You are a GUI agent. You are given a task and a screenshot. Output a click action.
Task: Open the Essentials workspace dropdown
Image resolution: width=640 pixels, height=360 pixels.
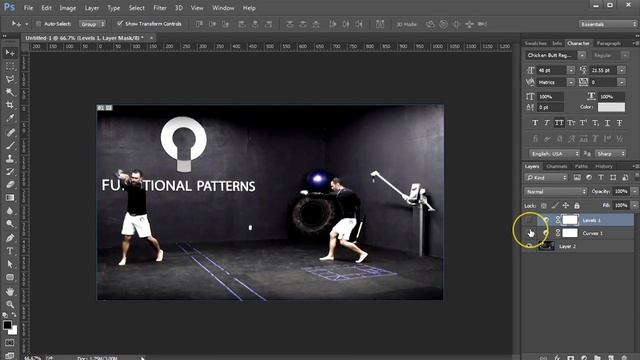click(608, 24)
